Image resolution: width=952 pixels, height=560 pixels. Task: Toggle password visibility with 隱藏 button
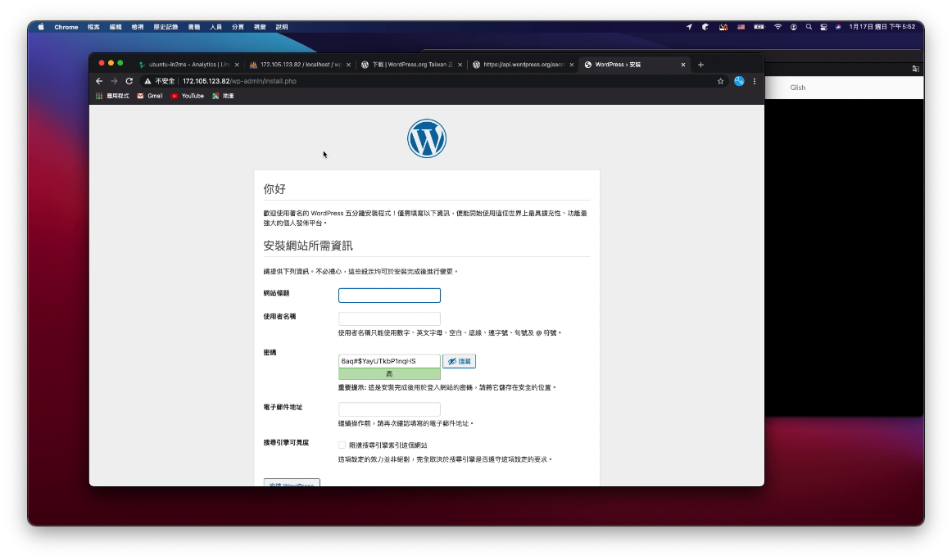[459, 361]
